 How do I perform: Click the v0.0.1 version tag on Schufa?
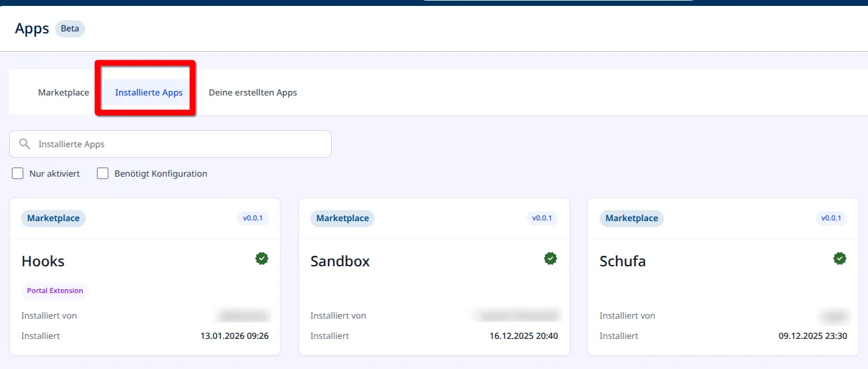[831, 219]
